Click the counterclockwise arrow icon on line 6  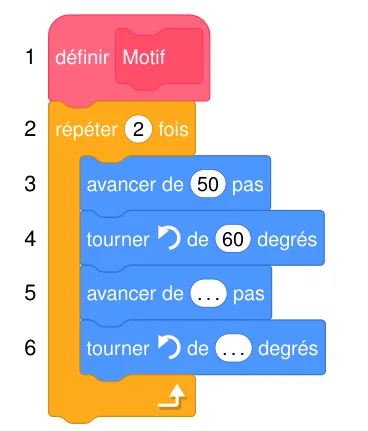coord(169,348)
